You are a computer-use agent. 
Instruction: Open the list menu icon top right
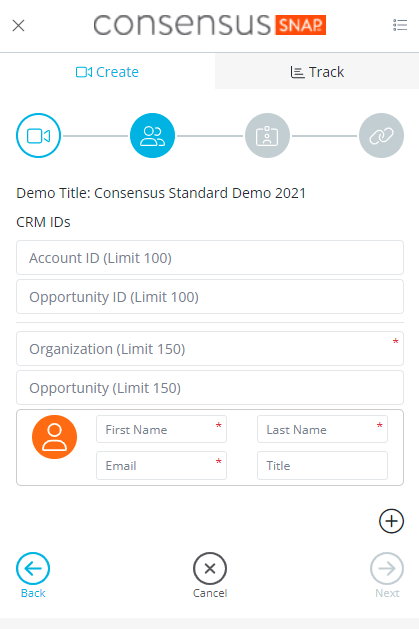point(400,25)
